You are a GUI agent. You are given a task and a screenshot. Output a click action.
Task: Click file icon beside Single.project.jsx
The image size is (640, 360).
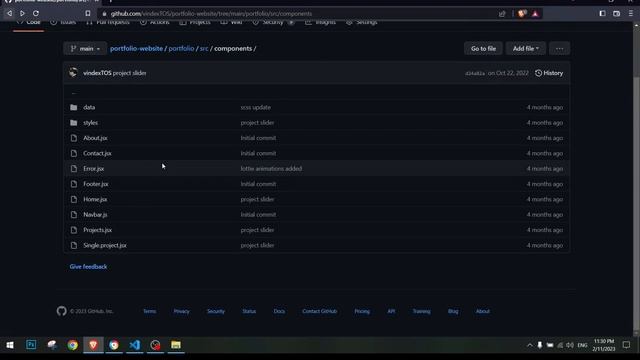point(73,245)
